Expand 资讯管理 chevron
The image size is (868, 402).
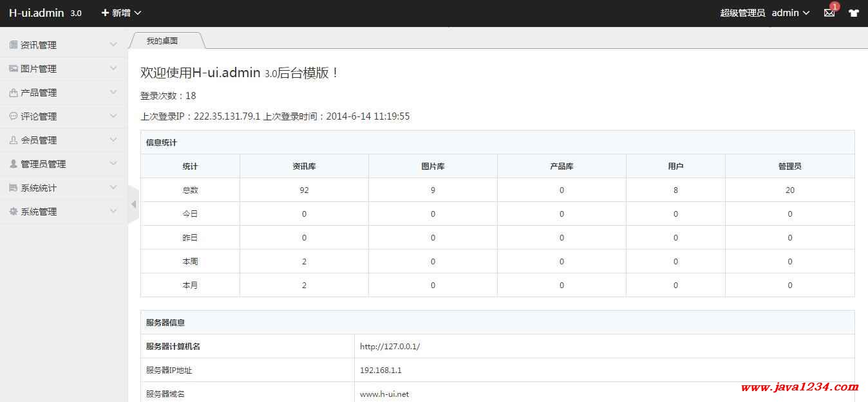pyautogui.click(x=113, y=44)
